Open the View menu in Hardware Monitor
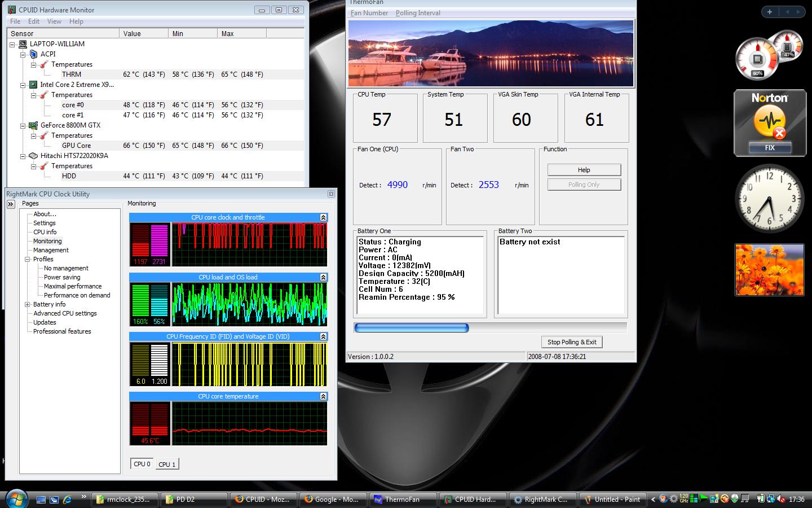 [x=54, y=21]
